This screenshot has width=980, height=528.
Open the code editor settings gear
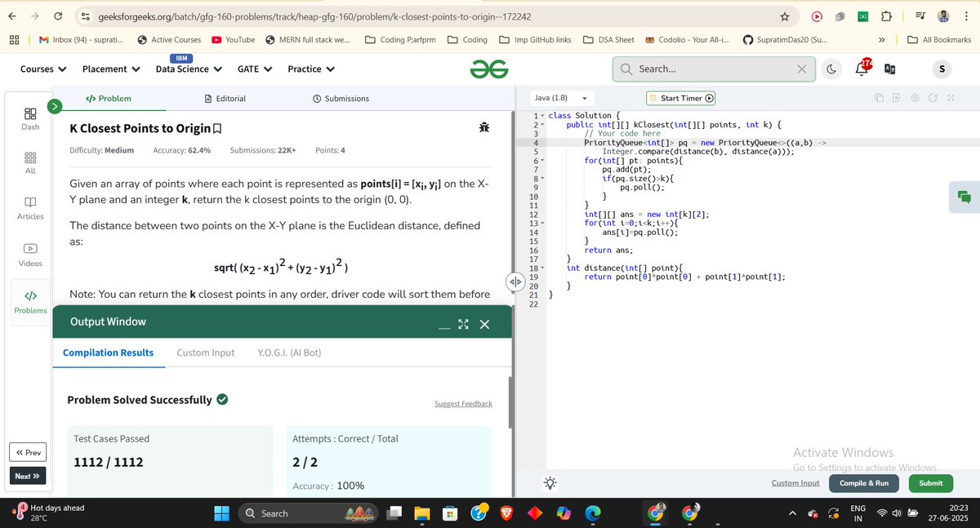click(x=914, y=98)
